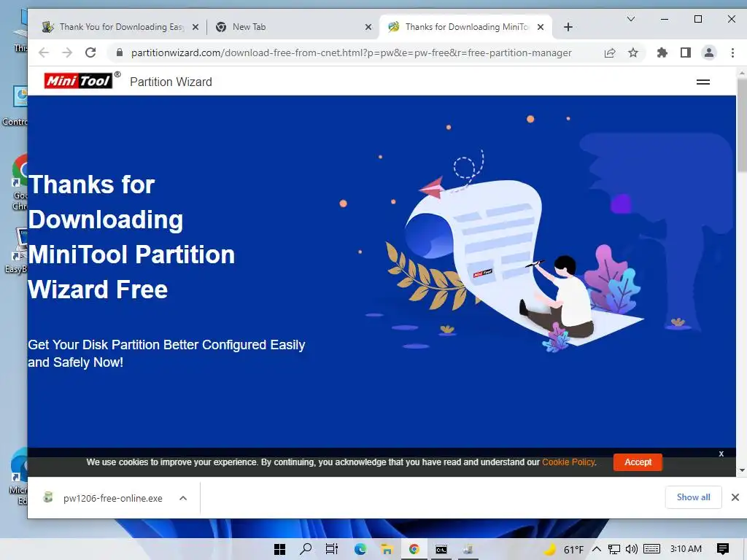
Task: Open the command prompt taskbar icon
Action: click(x=441, y=549)
